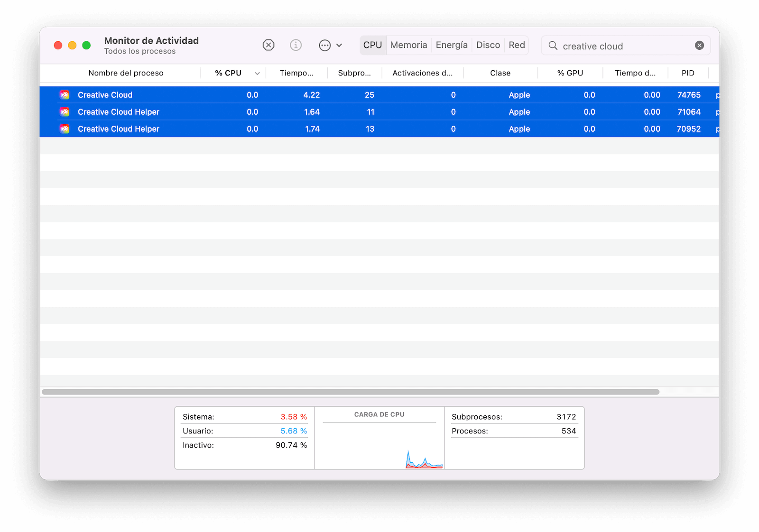Screen dimensions: 759x532
Task: Click the 'Usuario' 5.68 % value
Action: pos(294,431)
